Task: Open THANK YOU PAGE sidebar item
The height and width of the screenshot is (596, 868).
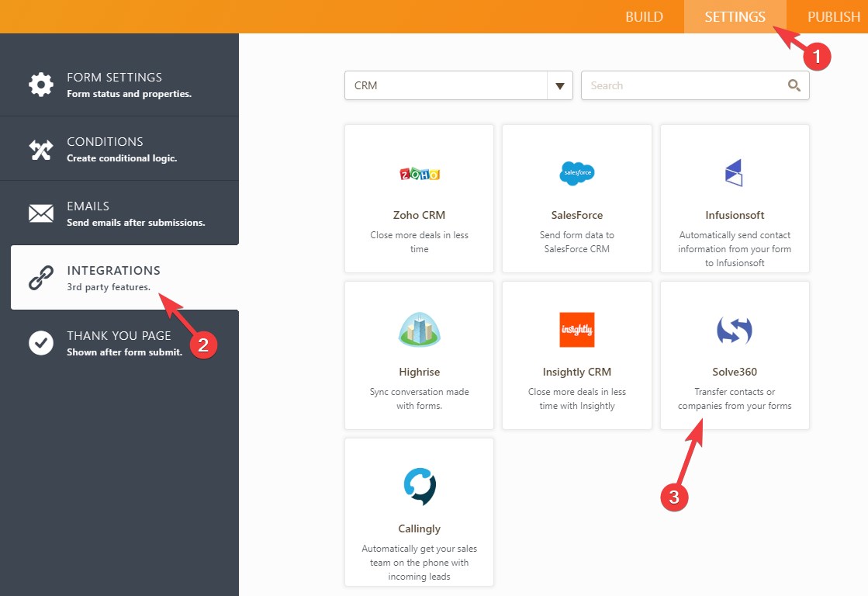Action: click(119, 342)
